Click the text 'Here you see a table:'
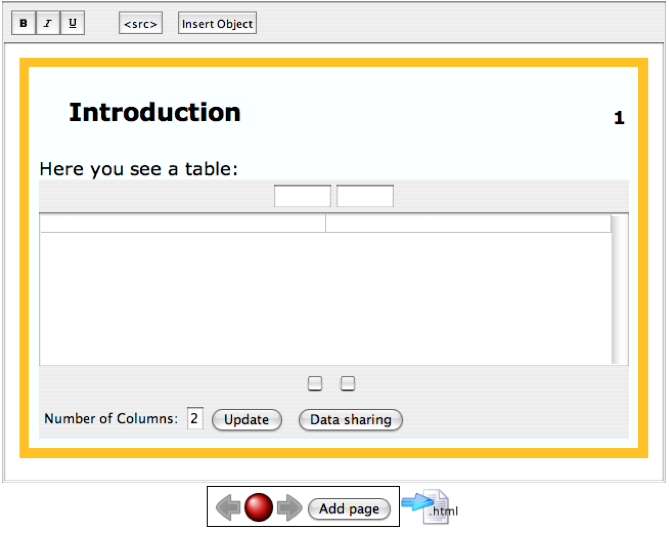The width and height of the screenshot is (669, 535). point(139,169)
